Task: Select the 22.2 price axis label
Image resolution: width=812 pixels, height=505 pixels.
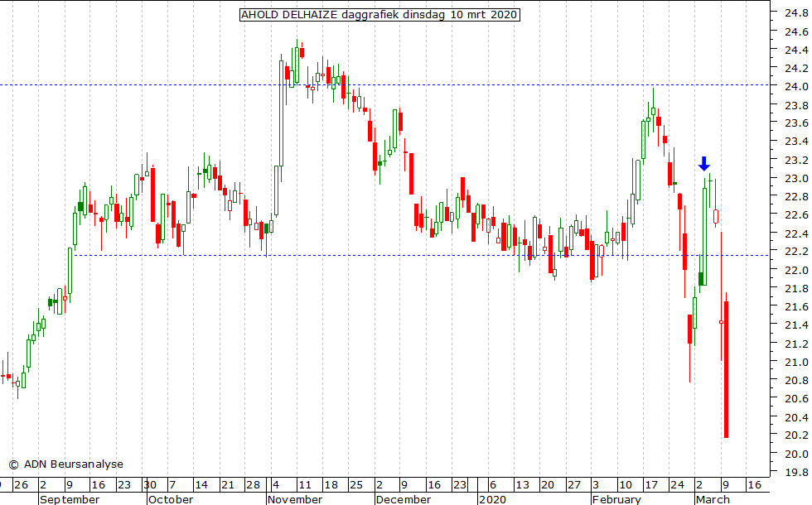Action: (x=796, y=252)
